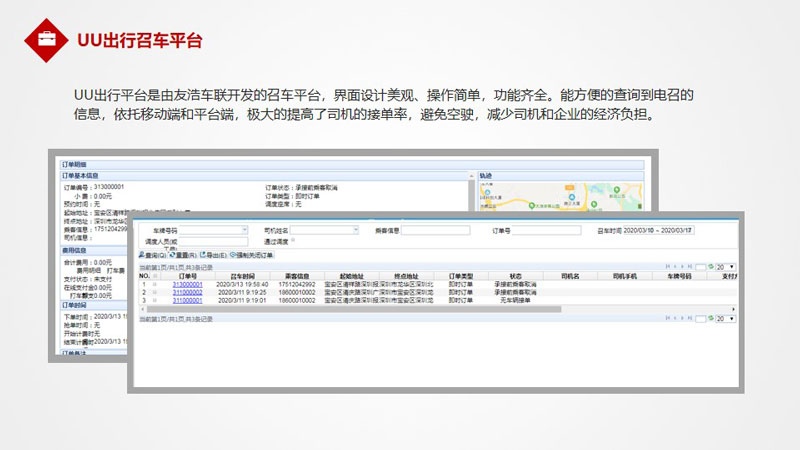
Task: Open the 司机姓名 dropdown
Action: (356, 230)
